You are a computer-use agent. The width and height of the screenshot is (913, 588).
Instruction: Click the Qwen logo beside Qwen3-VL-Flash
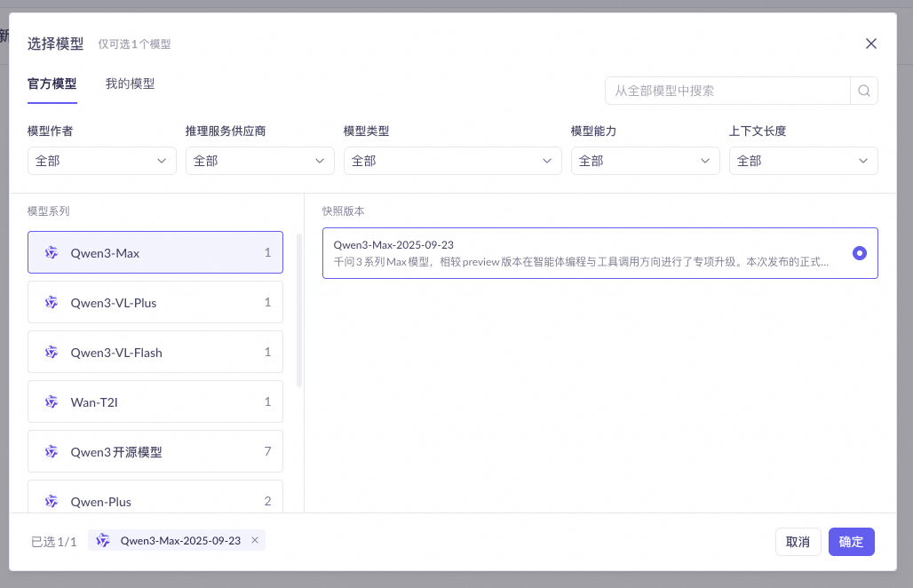[52, 353]
